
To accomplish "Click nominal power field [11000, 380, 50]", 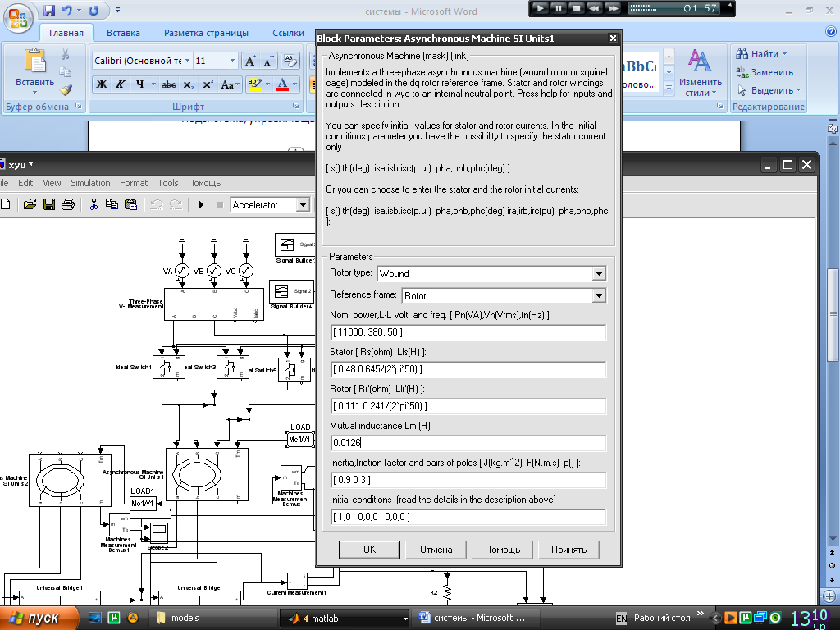I will coord(468,332).
